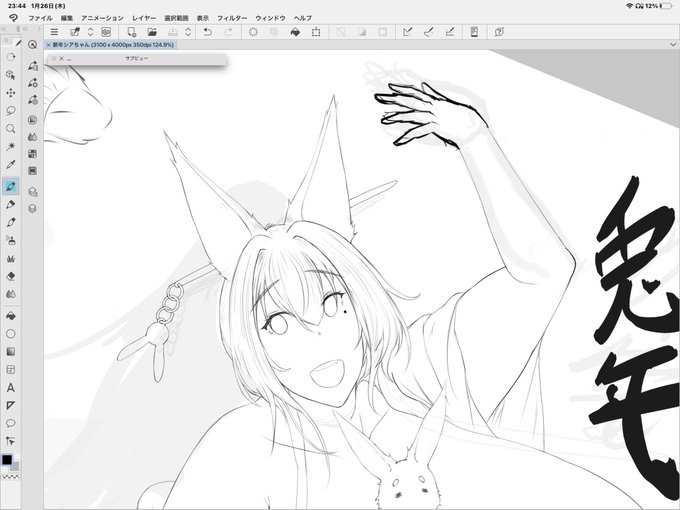Select the Ruler tool
680x510 pixels.
tap(11, 405)
